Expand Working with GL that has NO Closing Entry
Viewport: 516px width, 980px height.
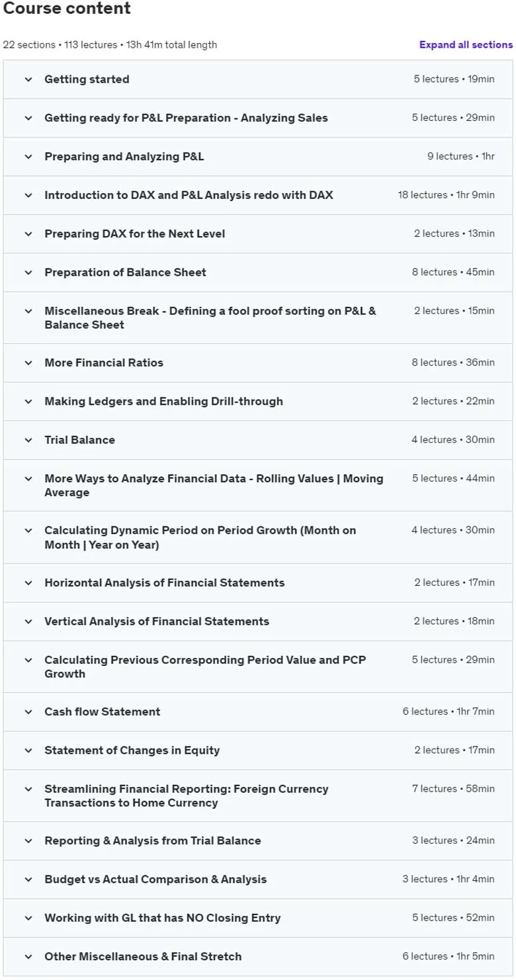click(x=258, y=918)
